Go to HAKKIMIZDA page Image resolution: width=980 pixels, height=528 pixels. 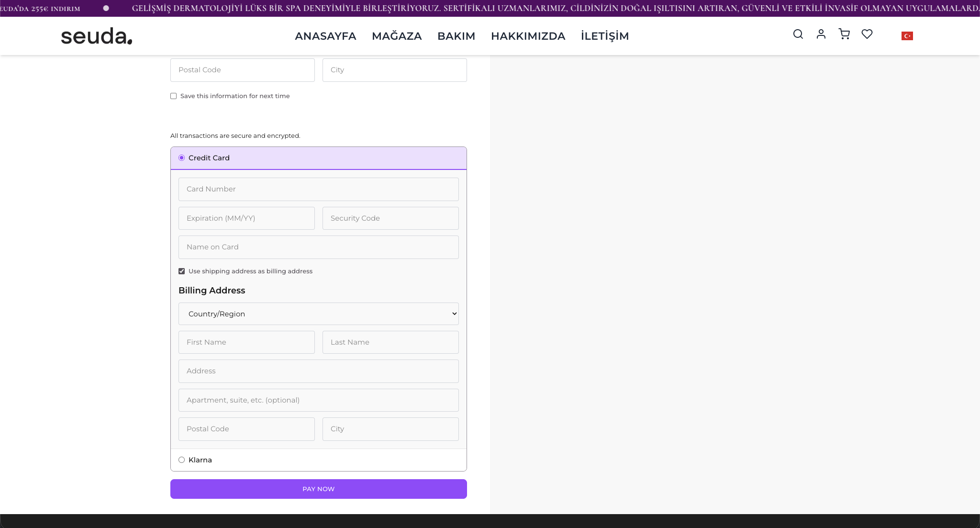click(x=528, y=36)
